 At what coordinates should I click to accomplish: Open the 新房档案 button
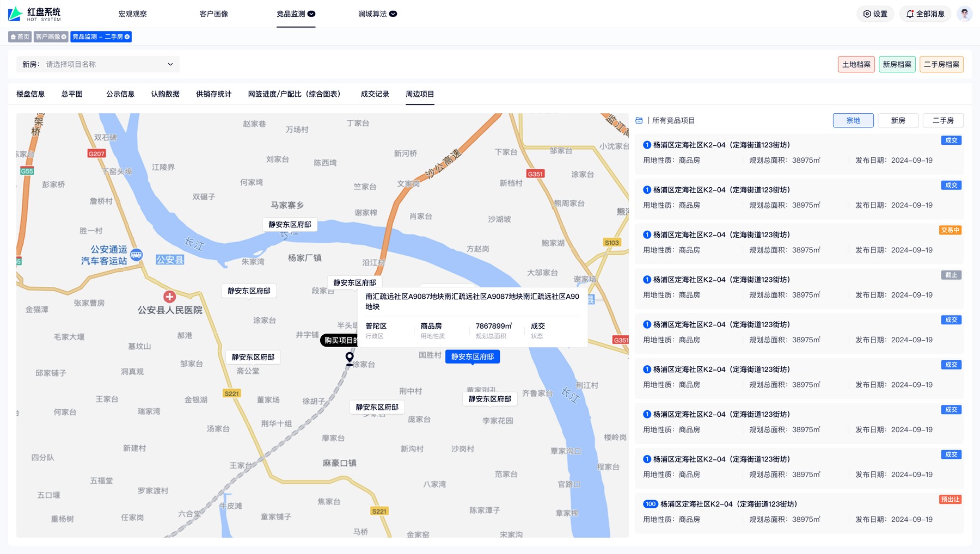point(897,64)
